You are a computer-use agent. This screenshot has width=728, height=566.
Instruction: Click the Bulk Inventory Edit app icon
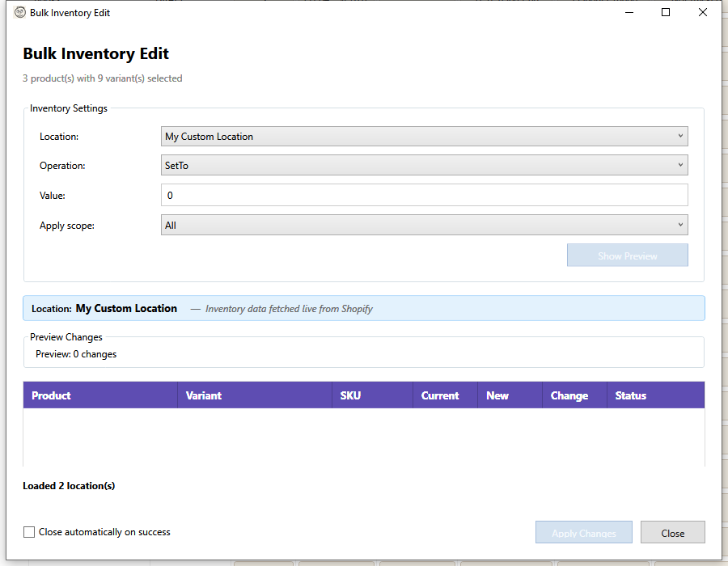coord(19,12)
